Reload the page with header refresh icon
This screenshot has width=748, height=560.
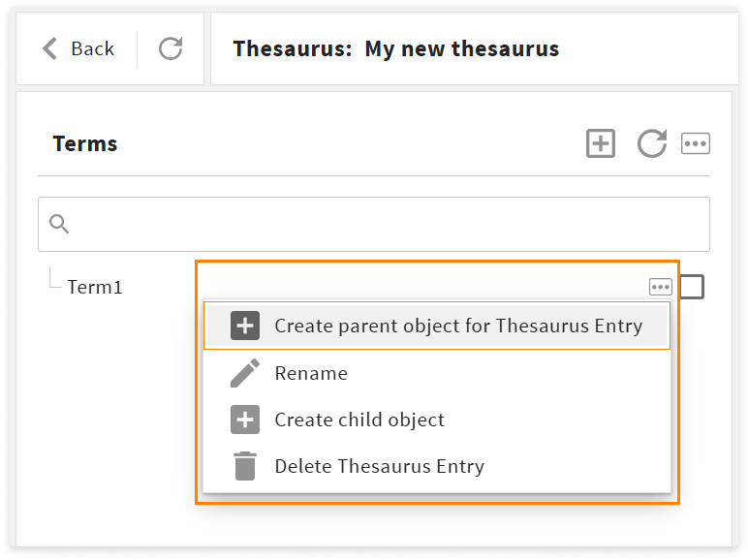tap(171, 48)
